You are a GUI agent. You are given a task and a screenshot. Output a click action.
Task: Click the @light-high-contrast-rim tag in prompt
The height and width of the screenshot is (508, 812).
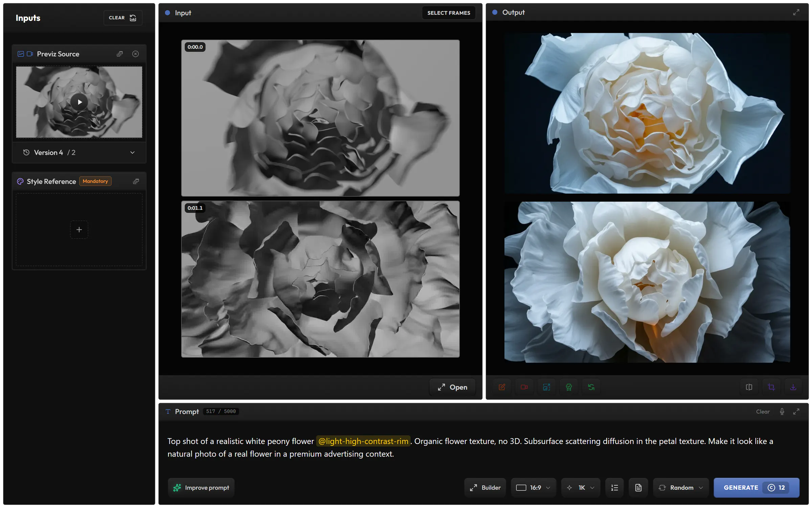(363, 441)
